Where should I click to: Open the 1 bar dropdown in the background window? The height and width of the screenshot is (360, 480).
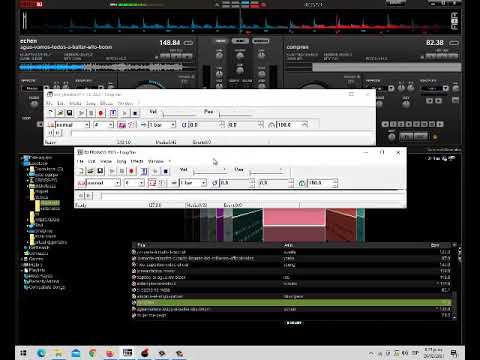[x=173, y=125]
